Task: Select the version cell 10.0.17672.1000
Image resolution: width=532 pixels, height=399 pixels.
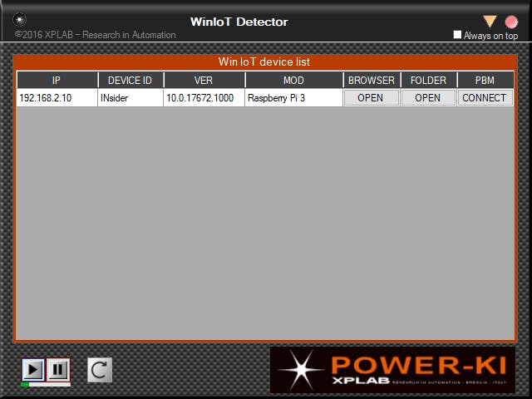Action: point(204,98)
